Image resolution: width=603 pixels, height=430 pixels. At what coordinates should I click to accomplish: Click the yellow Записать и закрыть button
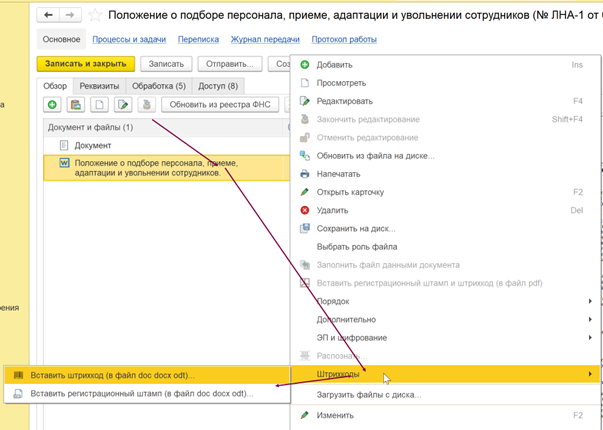(x=86, y=64)
